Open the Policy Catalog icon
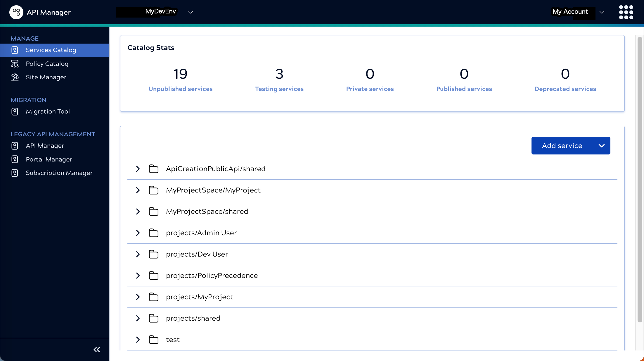Screen dimensions: 644x361 (15, 63)
